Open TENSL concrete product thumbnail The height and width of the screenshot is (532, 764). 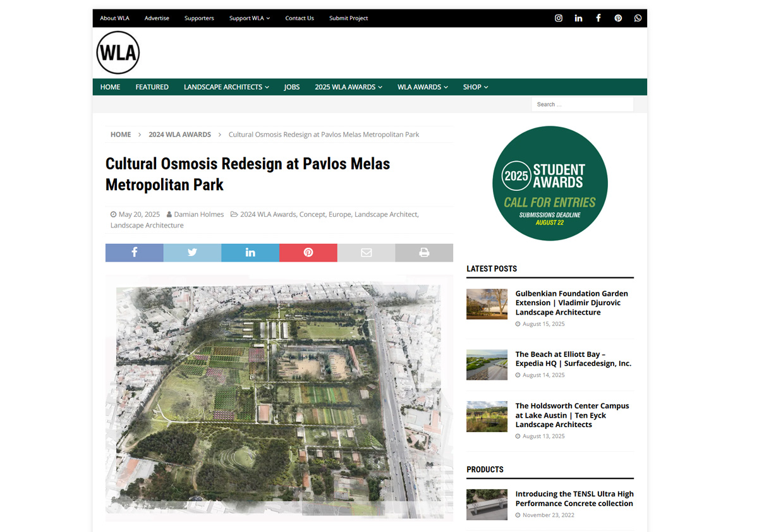point(487,504)
